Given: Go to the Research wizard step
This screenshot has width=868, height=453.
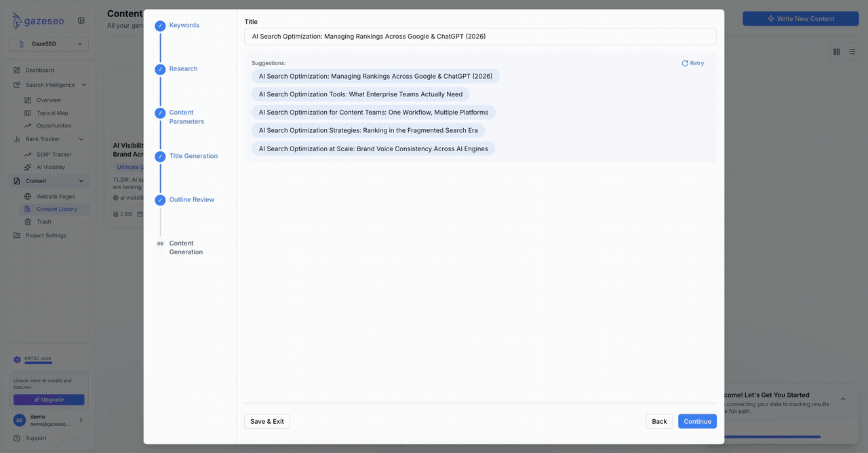Looking at the screenshot, I should click(184, 68).
